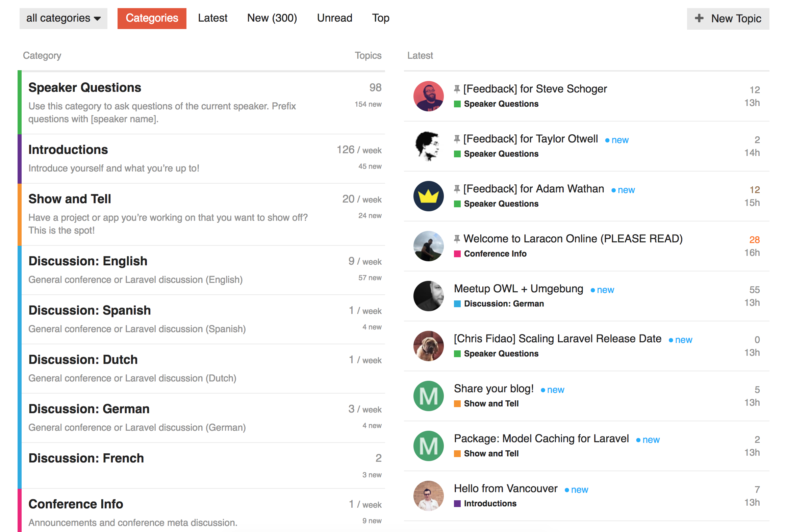785x532 pixels.
Task: Click new indicator beside Feedback for Taylor Otwell
Action: (x=617, y=140)
